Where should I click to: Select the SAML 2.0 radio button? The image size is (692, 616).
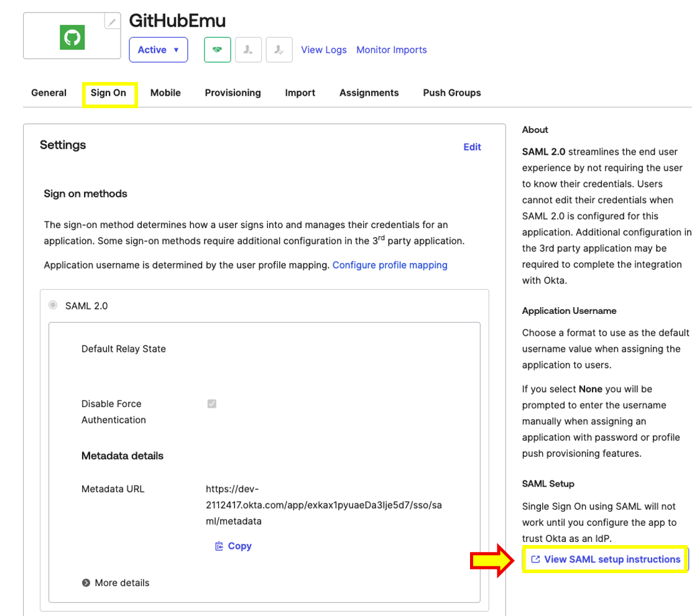click(x=53, y=305)
